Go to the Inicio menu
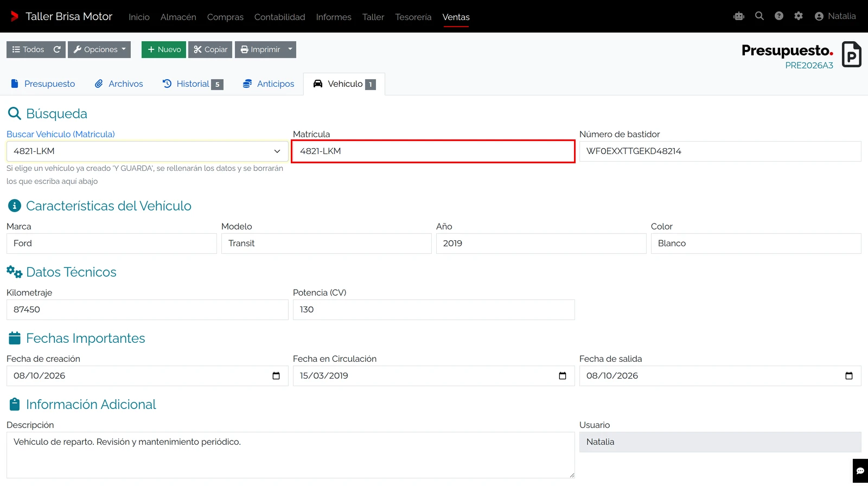 [x=139, y=17]
